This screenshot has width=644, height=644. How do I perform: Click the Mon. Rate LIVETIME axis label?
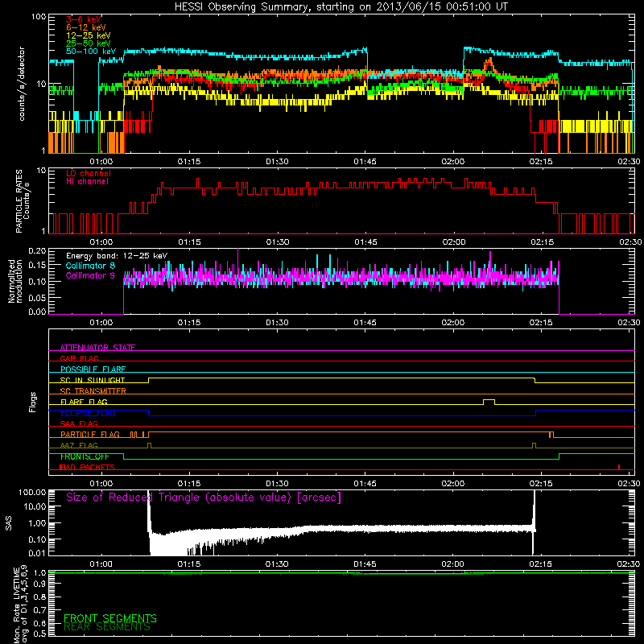click(21, 605)
